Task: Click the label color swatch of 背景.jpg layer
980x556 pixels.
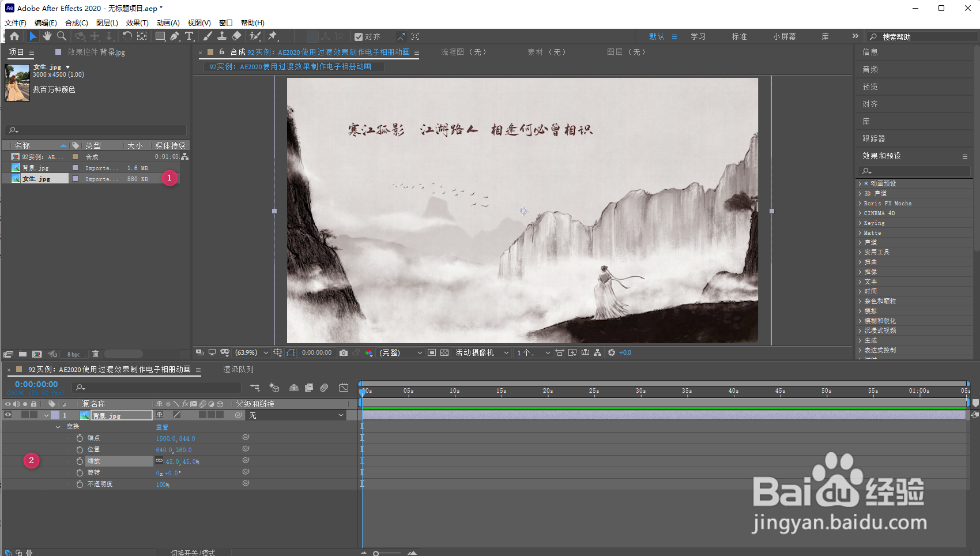Action: coord(55,415)
